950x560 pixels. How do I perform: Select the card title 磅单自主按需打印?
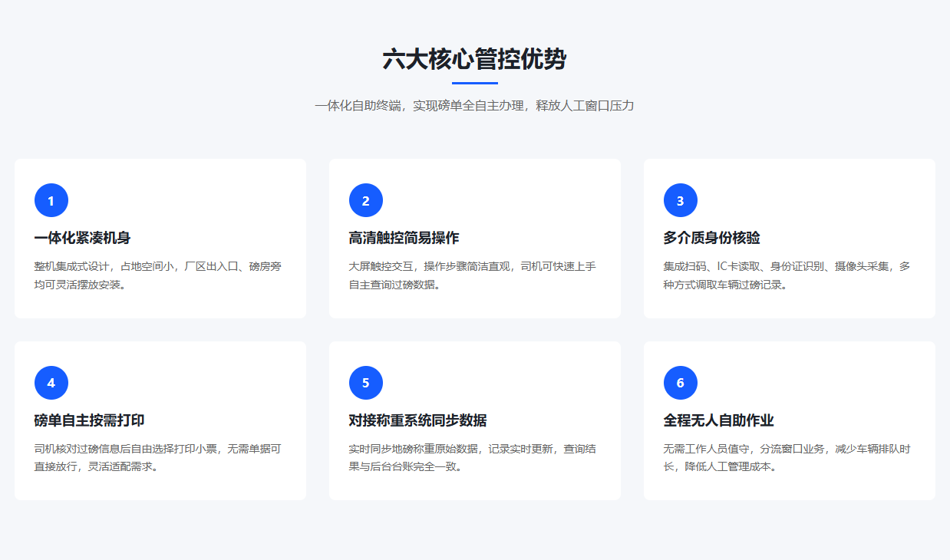[x=90, y=420]
